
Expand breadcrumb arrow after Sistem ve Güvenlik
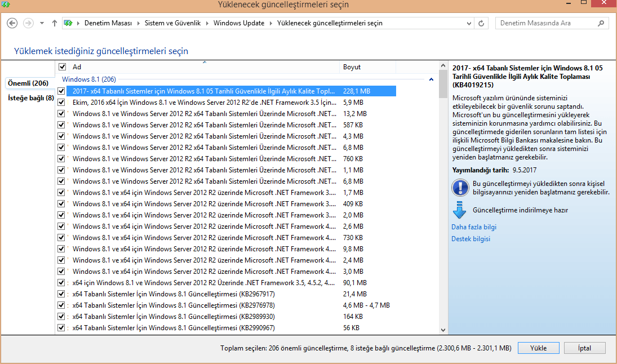[207, 23]
